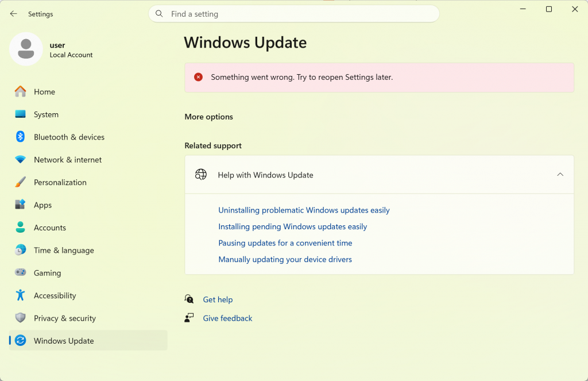The height and width of the screenshot is (381, 588).
Task: Click the Privacy & security shield icon
Action: coord(20,318)
